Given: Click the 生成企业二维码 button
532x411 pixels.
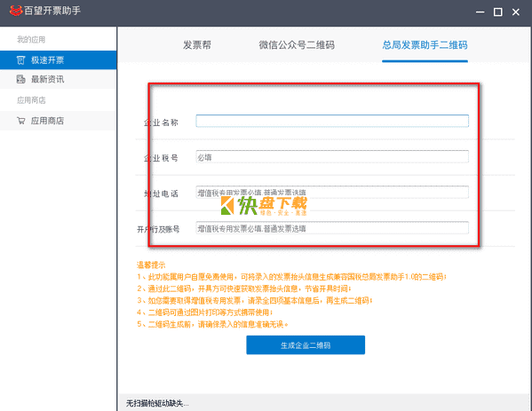Looking at the screenshot, I should [x=306, y=345].
